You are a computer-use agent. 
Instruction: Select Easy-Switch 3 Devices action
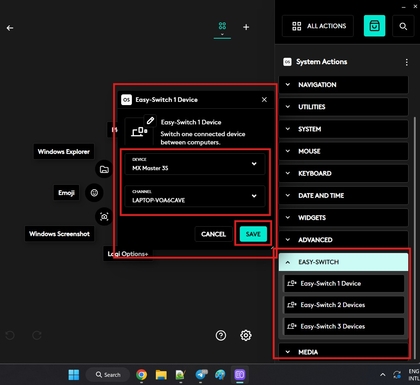coord(344,326)
